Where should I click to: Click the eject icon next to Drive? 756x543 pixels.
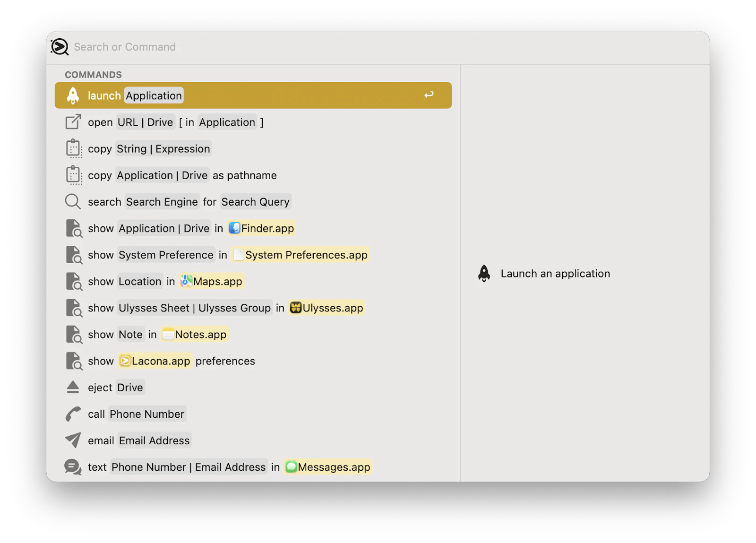[72, 387]
